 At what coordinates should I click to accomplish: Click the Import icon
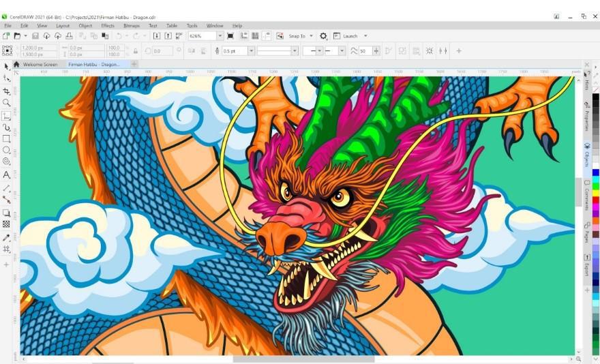pos(157,36)
